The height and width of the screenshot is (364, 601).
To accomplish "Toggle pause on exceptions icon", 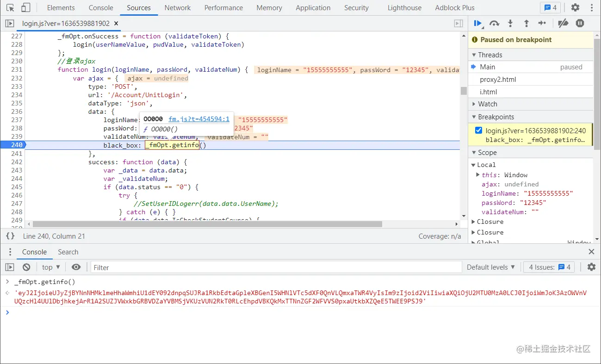I will [580, 23].
